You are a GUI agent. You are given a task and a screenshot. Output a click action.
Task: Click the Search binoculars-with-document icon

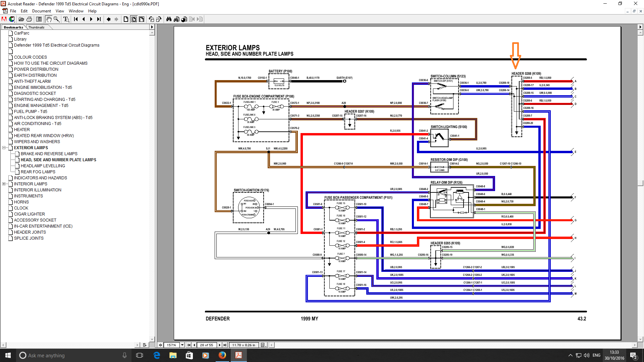point(176,19)
